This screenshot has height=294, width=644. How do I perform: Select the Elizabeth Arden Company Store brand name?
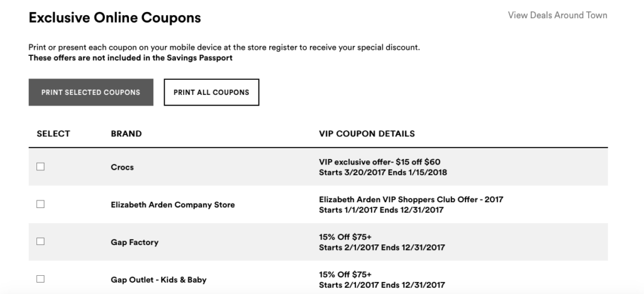[x=172, y=205]
